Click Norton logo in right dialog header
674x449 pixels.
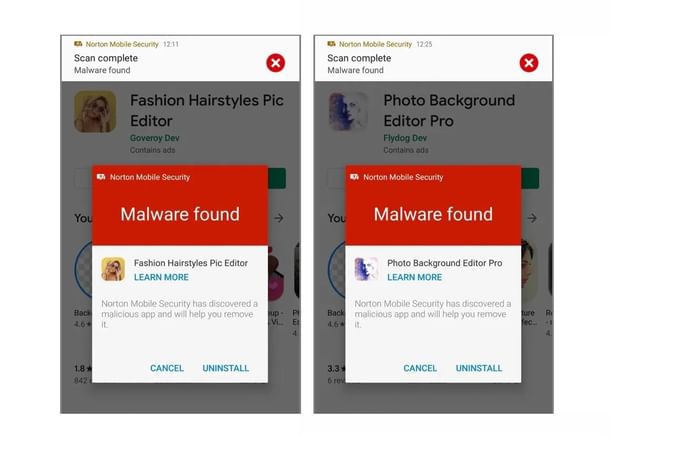point(354,177)
